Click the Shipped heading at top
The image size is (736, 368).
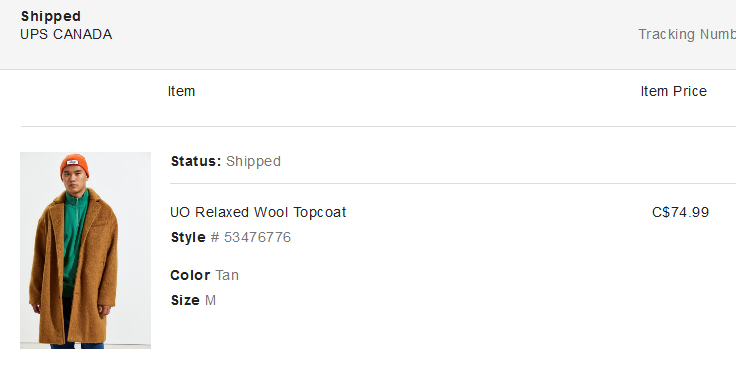click(x=51, y=16)
